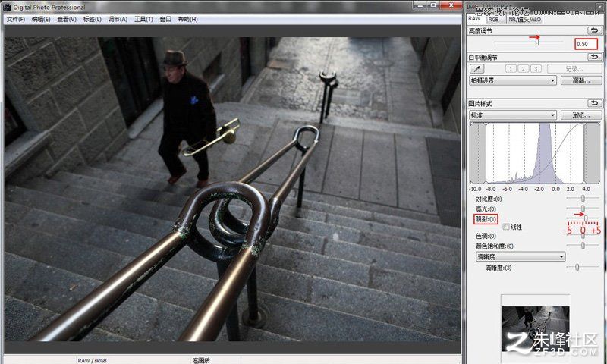
Task: Click the 图片样式 section header
Action: pyautogui.click(x=480, y=103)
